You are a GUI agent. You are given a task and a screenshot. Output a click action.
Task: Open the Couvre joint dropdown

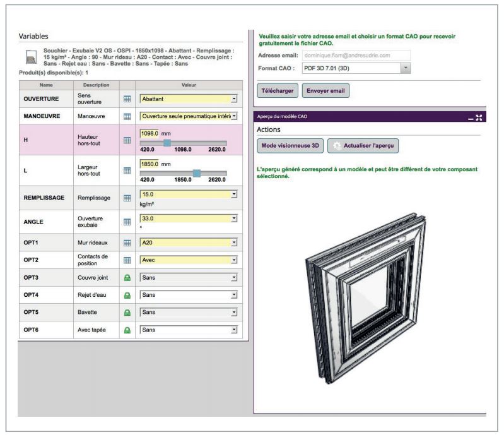tap(189, 277)
